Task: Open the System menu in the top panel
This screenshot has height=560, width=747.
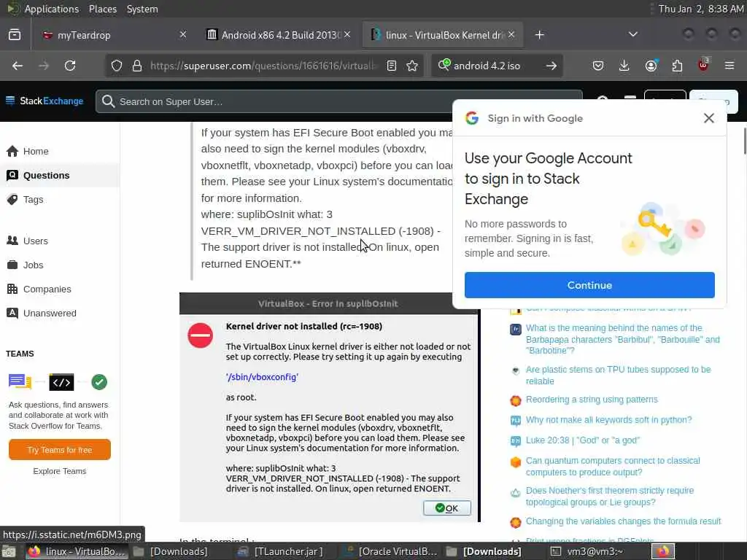Action: 142,9
